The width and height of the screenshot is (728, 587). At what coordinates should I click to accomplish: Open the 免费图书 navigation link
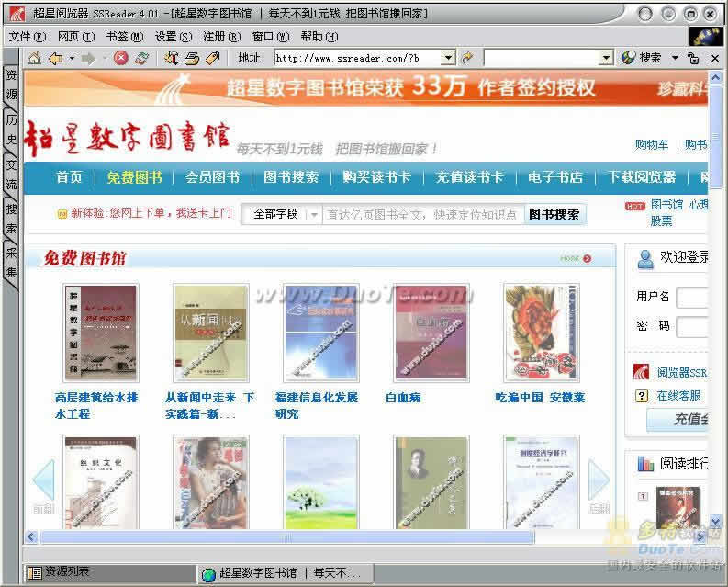click(x=134, y=177)
